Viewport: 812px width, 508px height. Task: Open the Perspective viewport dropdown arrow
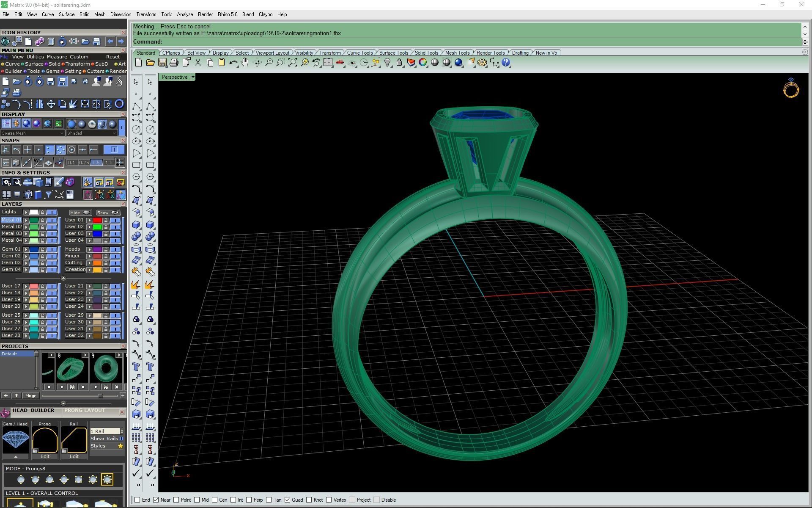click(x=193, y=77)
